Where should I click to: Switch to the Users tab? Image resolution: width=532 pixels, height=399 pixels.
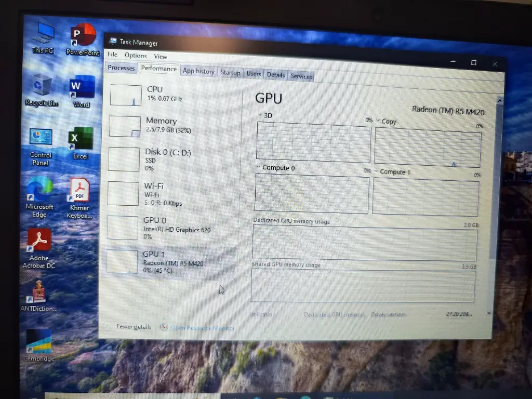[254, 74]
